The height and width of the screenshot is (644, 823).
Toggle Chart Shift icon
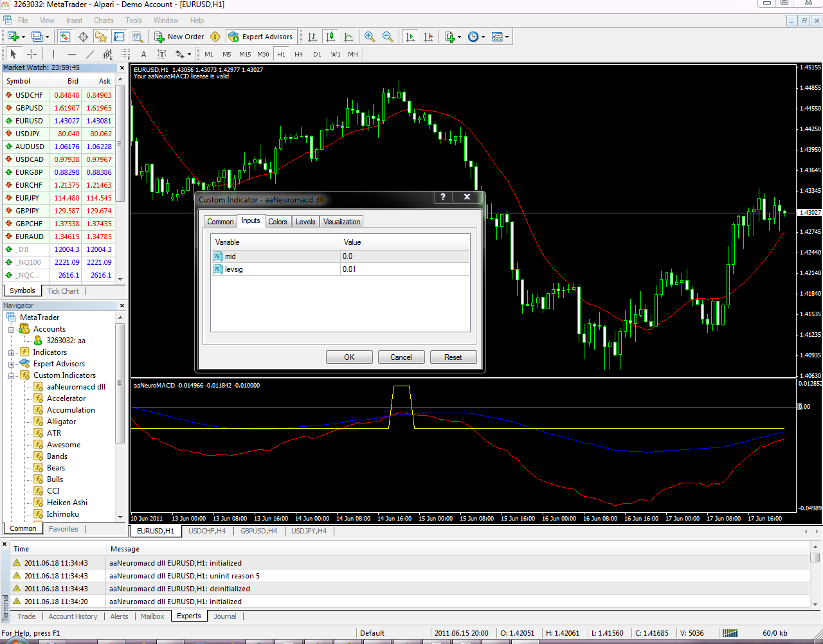tap(428, 37)
